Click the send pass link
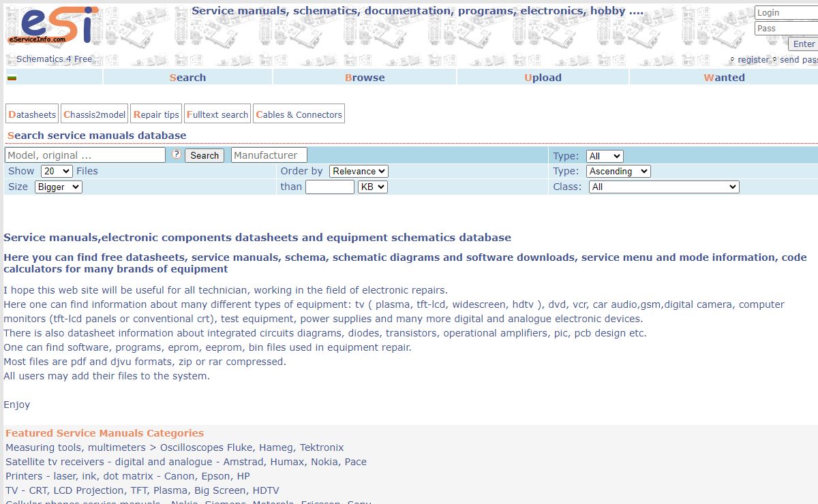This screenshot has height=504, width=818. click(x=798, y=59)
